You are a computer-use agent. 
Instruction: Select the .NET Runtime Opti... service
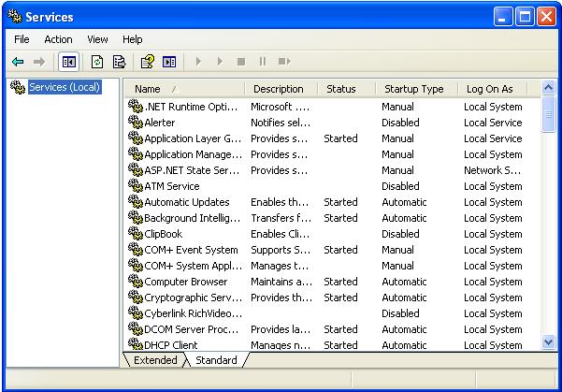pos(191,107)
